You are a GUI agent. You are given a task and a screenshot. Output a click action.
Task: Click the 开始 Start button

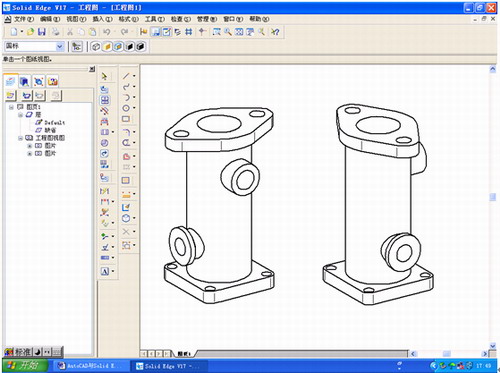click(25, 365)
